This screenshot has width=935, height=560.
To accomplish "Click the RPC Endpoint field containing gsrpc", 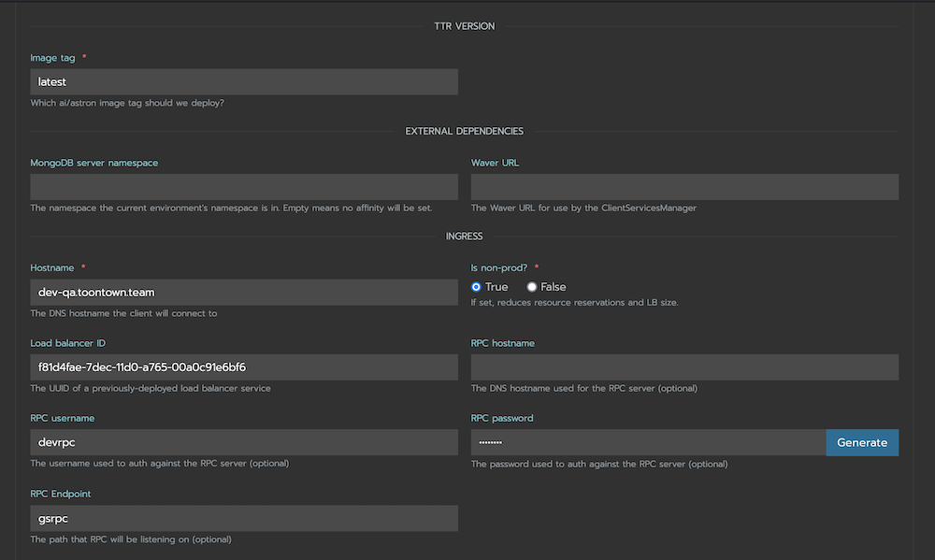I will coord(244,518).
